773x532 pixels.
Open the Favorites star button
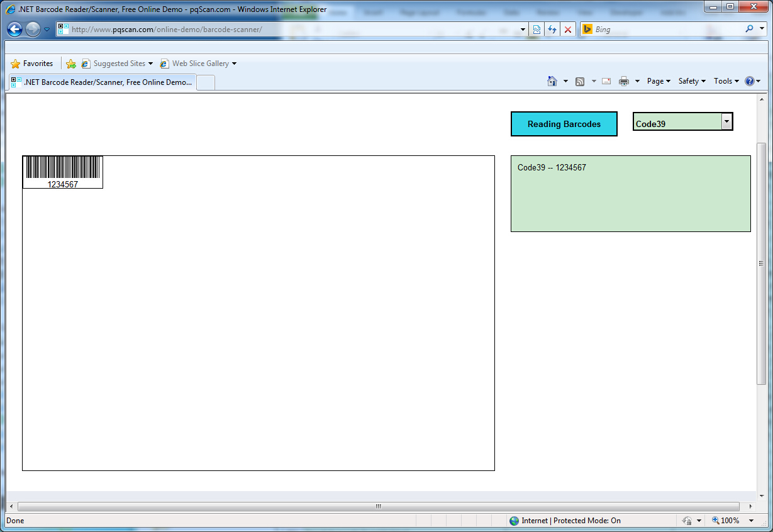point(32,64)
